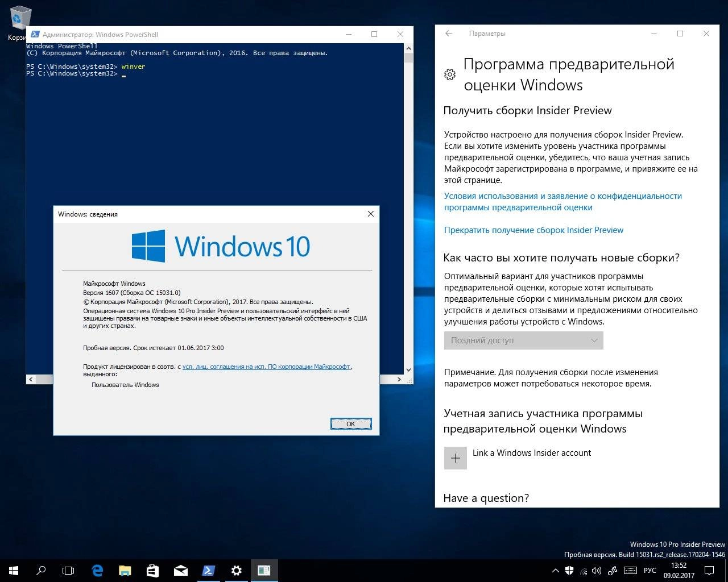Close the PowerShell window
The image size is (728, 582).
(401, 34)
